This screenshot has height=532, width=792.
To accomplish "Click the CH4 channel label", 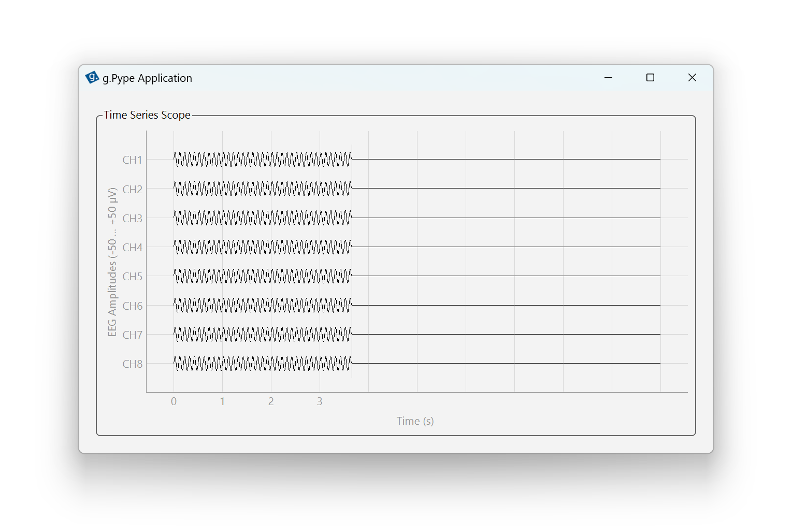I will click(132, 248).
